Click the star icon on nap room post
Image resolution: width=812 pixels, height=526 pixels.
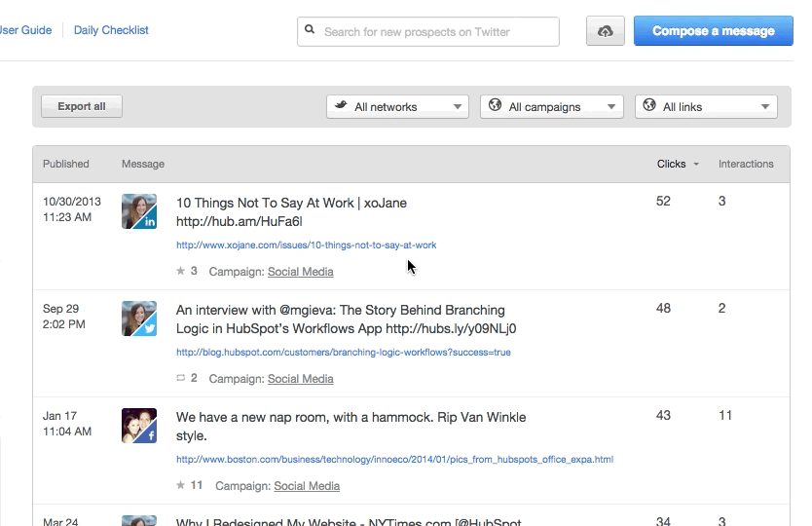[x=180, y=485]
